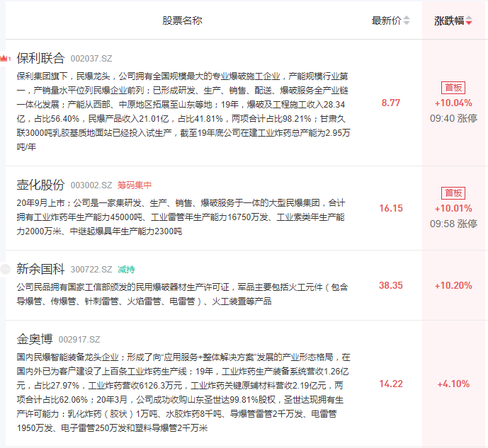Click the 最新价 column header label
This screenshot has height=448, width=488.
click(387, 21)
